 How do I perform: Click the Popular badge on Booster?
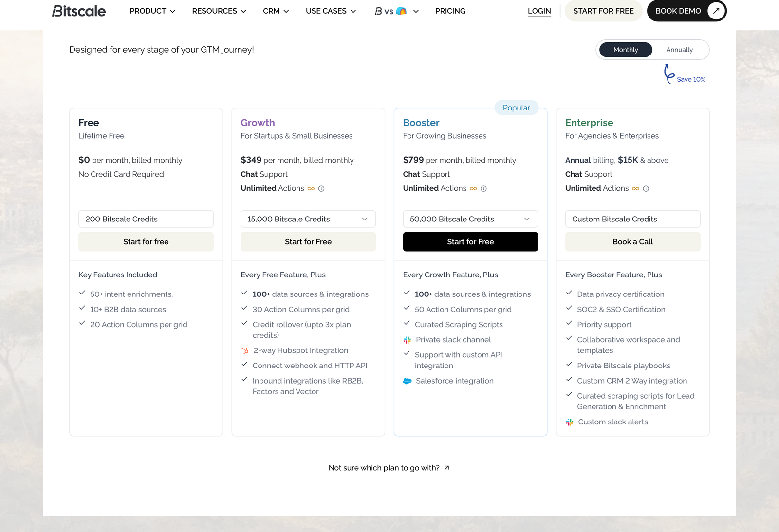(517, 108)
